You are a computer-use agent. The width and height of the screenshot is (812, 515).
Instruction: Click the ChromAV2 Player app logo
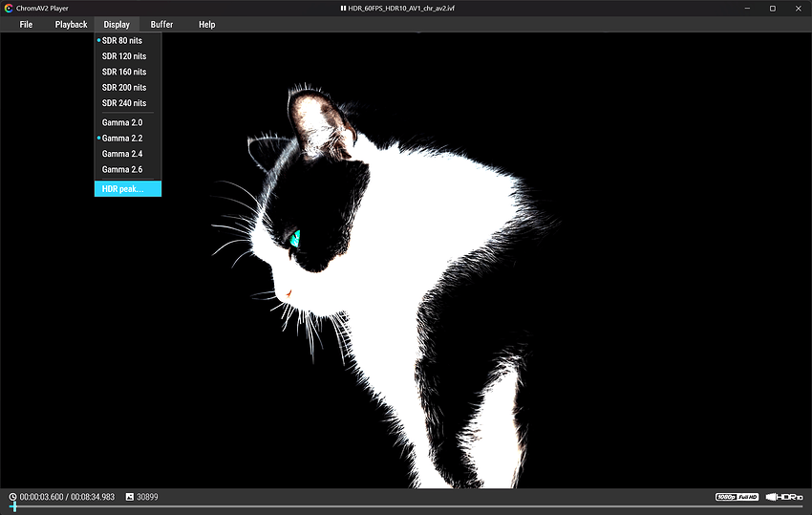click(x=9, y=9)
